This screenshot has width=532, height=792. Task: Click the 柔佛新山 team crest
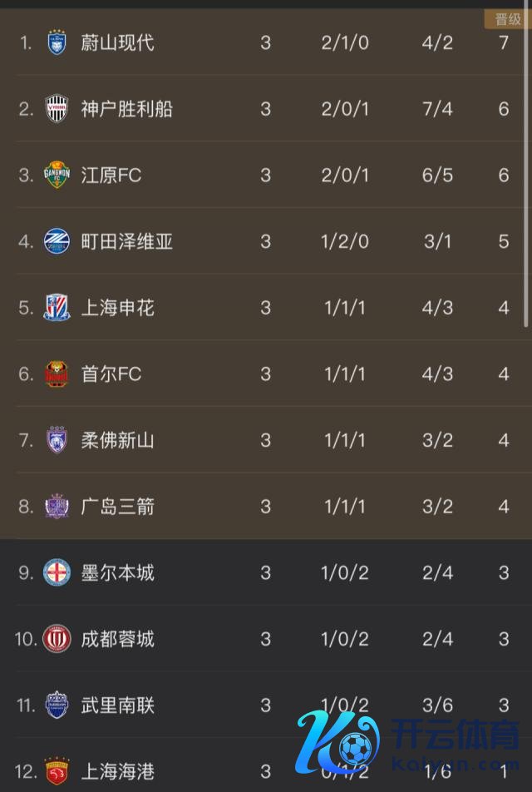tap(57, 439)
